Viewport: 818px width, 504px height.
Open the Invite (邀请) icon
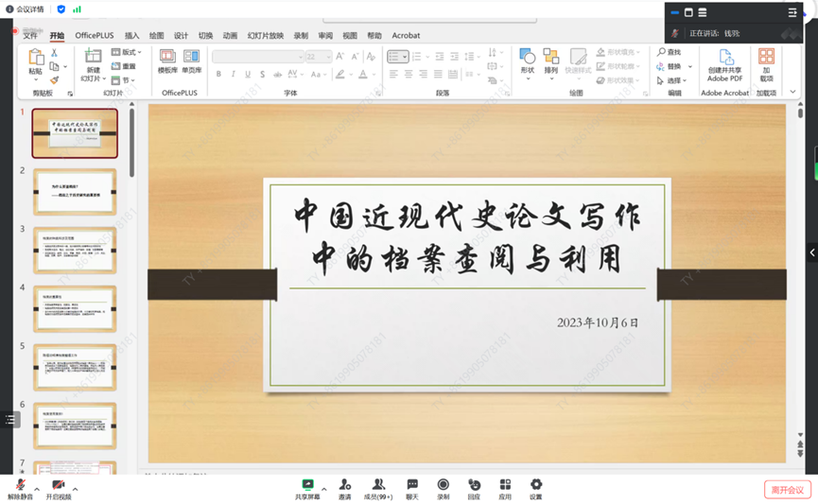pyautogui.click(x=344, y=485)
